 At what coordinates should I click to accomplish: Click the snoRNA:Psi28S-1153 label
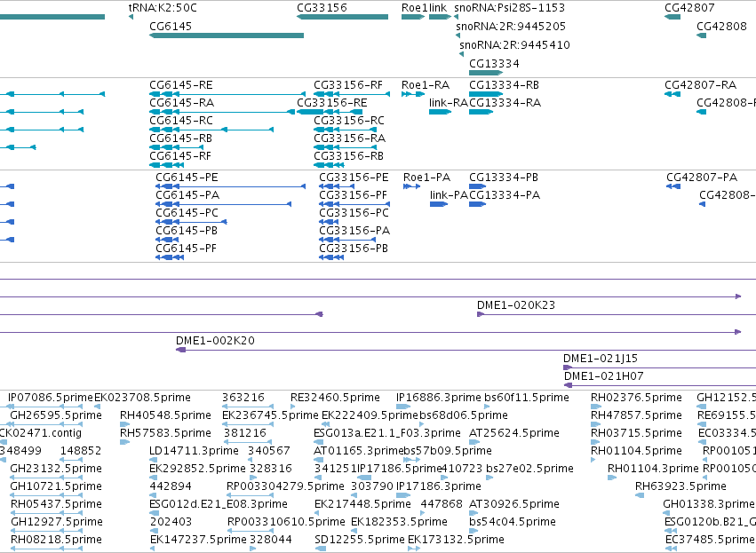510,8
